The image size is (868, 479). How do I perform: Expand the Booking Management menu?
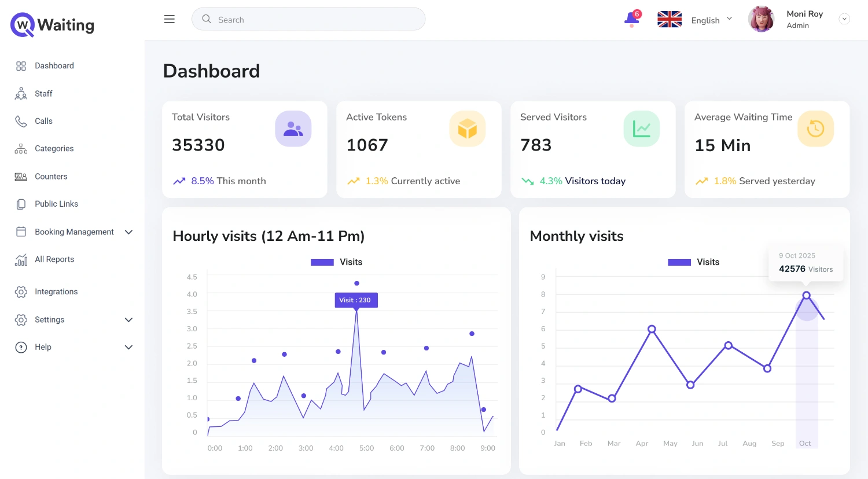coord(128,232)
